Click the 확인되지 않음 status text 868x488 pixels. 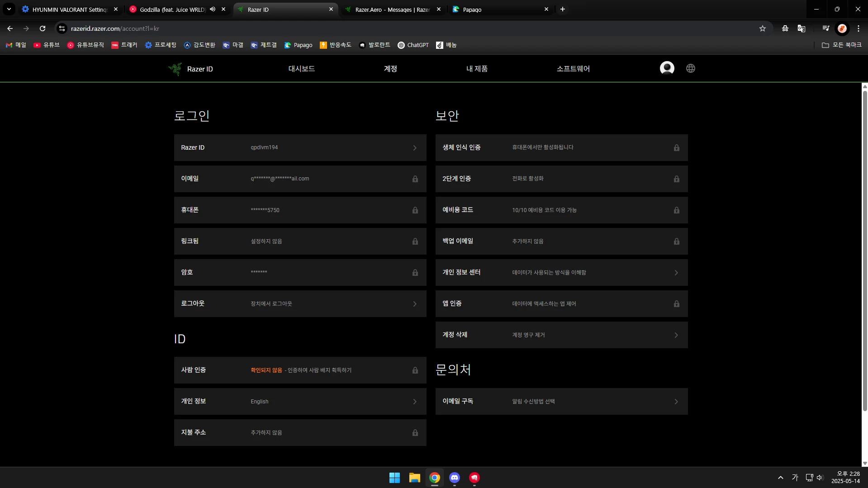[266, 370]
